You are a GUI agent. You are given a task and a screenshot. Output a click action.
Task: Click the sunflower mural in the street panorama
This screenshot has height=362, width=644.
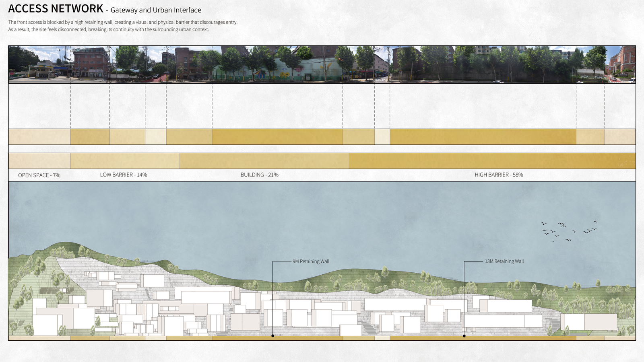click(x=284, y=74)
